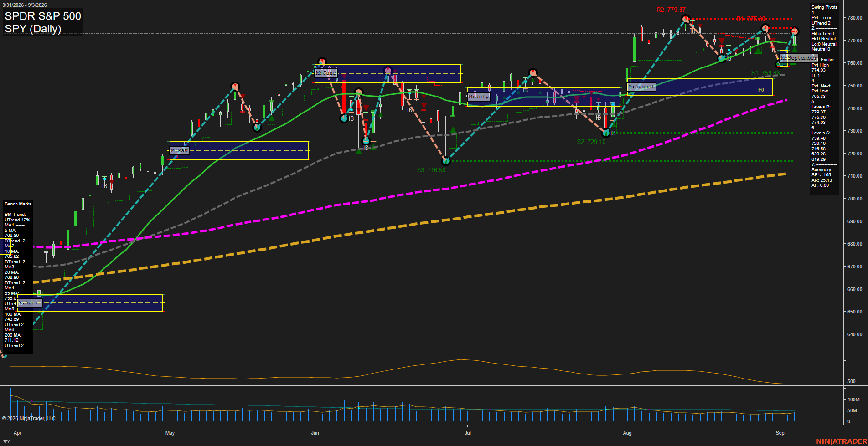This screenshot has height=446, width=868.
Task: Click the 100 MA: label
Action: pyautogui.click(x=13, y=314)
